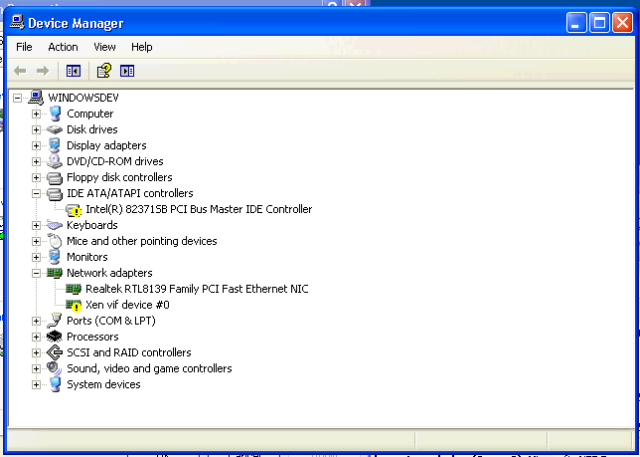Click the Intel 82371SB IDE controller icon

click(73, 209)
